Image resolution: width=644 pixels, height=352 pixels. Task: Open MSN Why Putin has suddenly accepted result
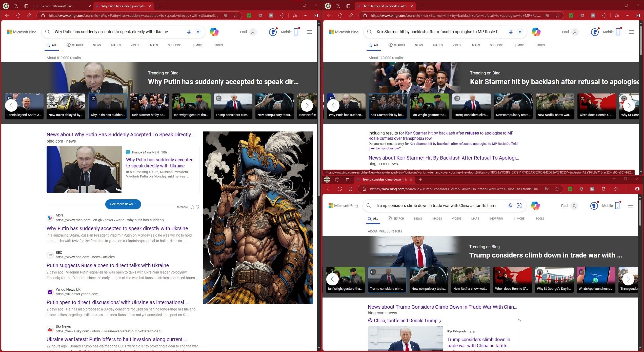tap(117, 228)
